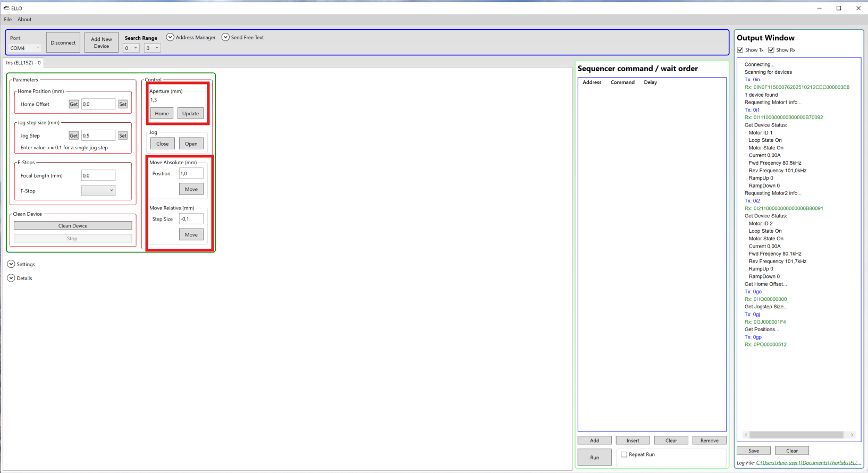
Task: Open the File menu
Action: 8,19
